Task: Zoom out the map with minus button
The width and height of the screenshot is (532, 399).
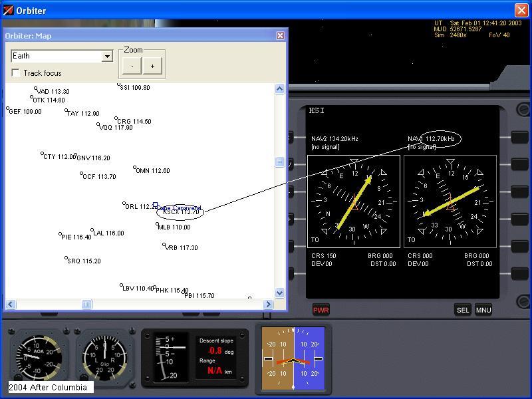Action: [132, 66]
